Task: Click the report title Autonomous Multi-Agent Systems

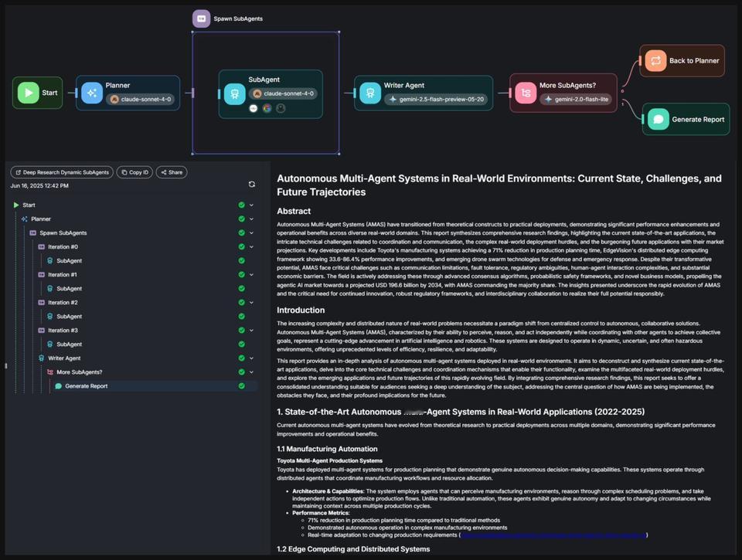Action: click(x=499, y=185)
